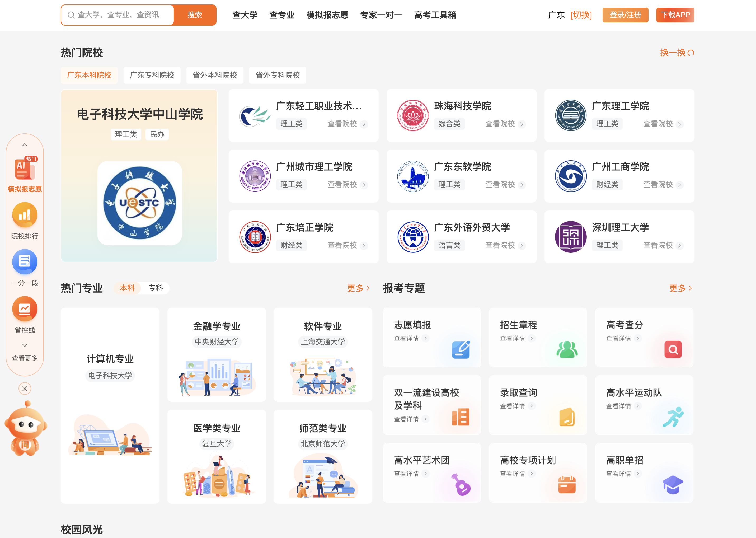Screen dimensions: 756x538
Task: Click 查看详情 arrow under 志愿填报
Action: click(x=425, y=338)
